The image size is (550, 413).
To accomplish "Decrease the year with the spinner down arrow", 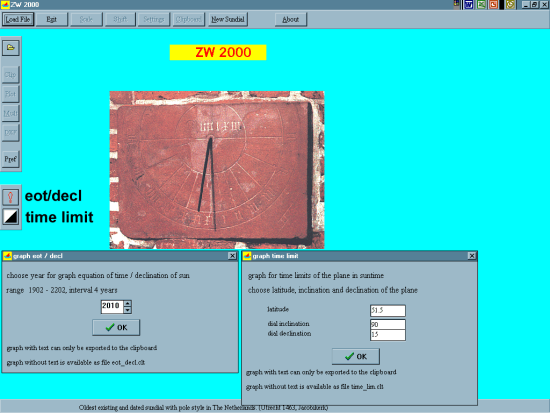I will pyautogui.click(x=128, y=310).
